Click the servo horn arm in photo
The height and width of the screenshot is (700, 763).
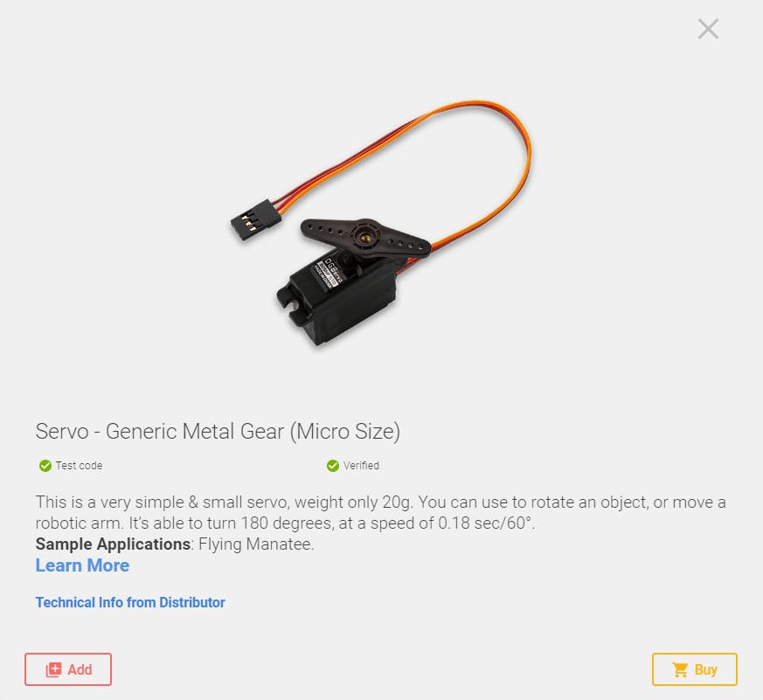coord(365,235)
